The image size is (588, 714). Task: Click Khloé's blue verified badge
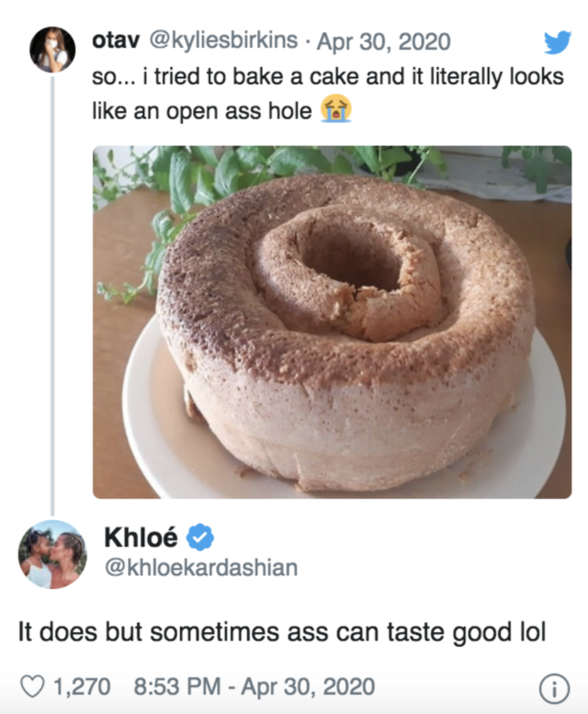[x=201, y=538]
